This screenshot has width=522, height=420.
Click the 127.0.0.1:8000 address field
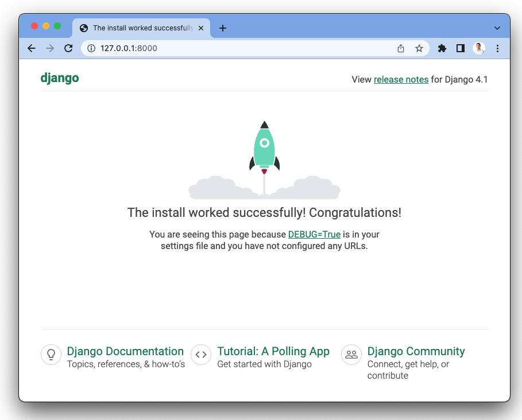tap(230, 49)
